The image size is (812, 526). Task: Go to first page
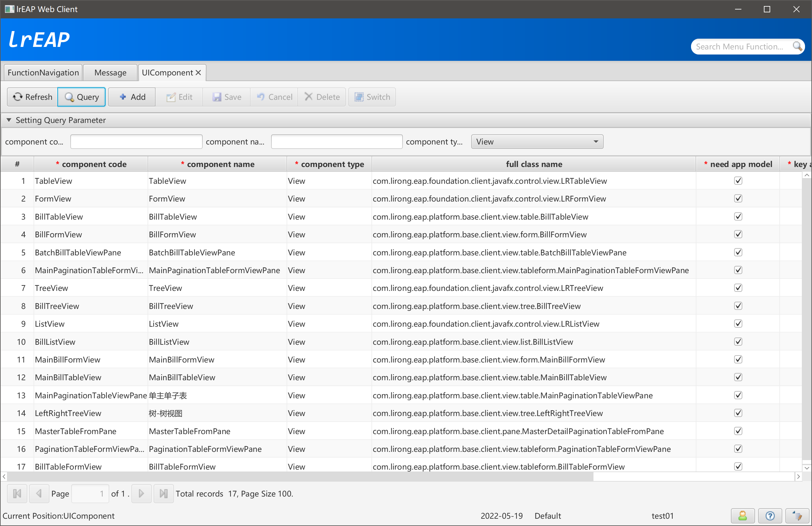(17, 494)
